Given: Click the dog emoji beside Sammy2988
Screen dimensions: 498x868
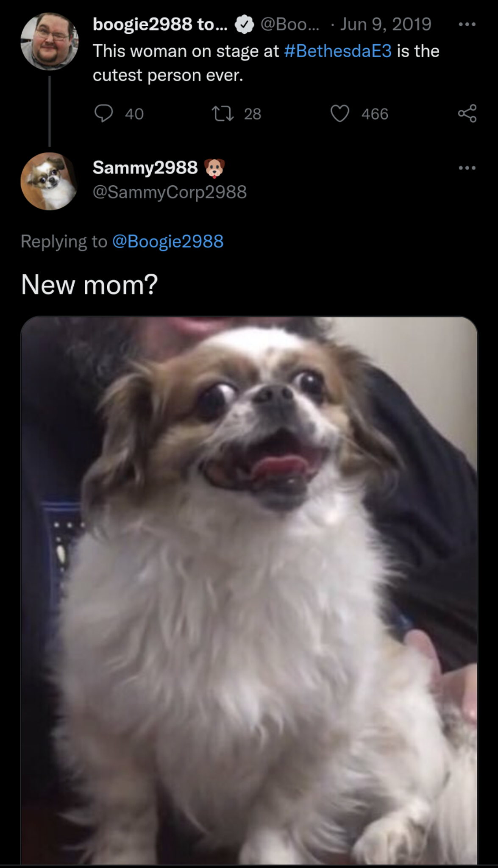Looking at the screenshot, I should tap(214, 168).
